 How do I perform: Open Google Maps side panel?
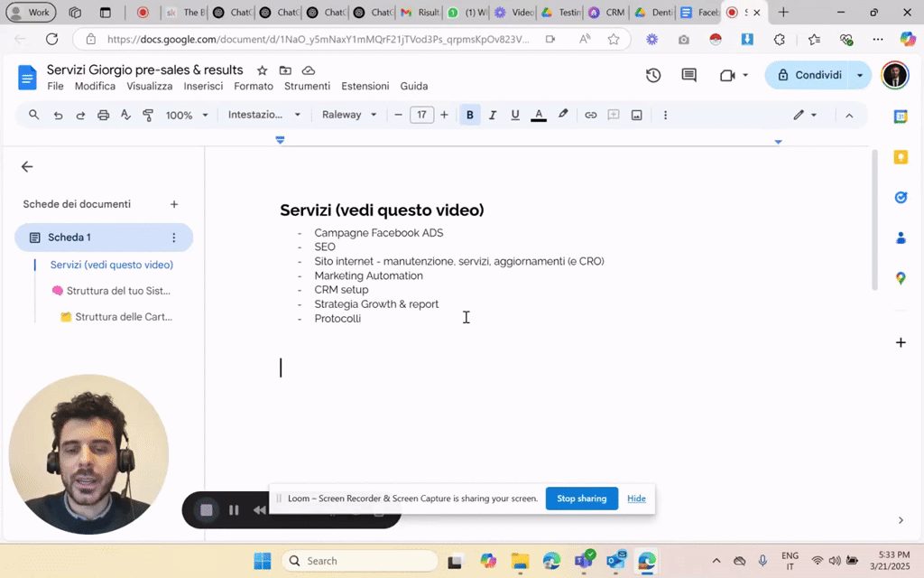901,278
